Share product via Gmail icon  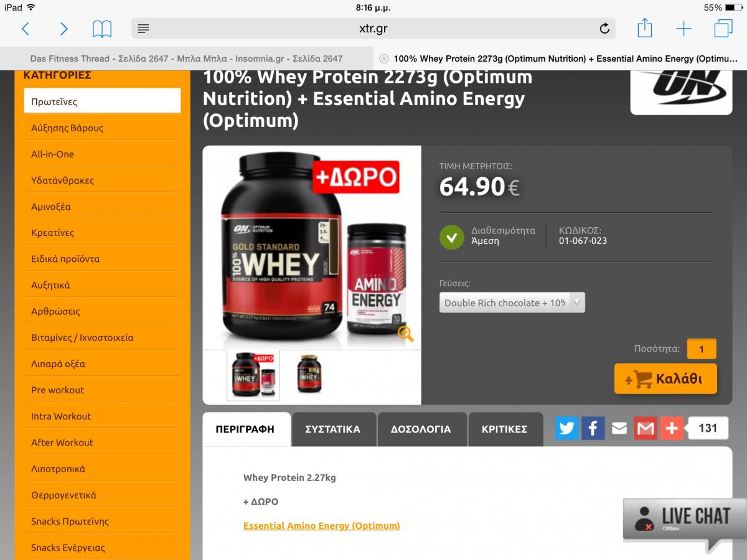646,428
